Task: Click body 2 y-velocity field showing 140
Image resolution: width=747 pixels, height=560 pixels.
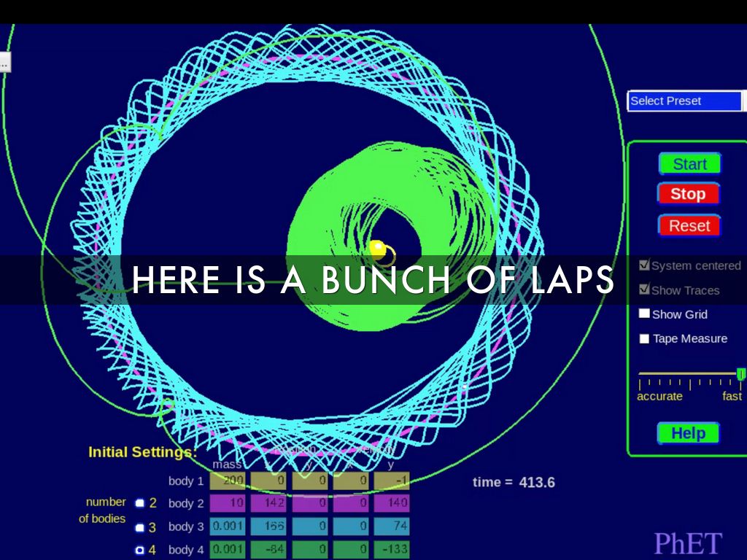Action: [392, 503]
